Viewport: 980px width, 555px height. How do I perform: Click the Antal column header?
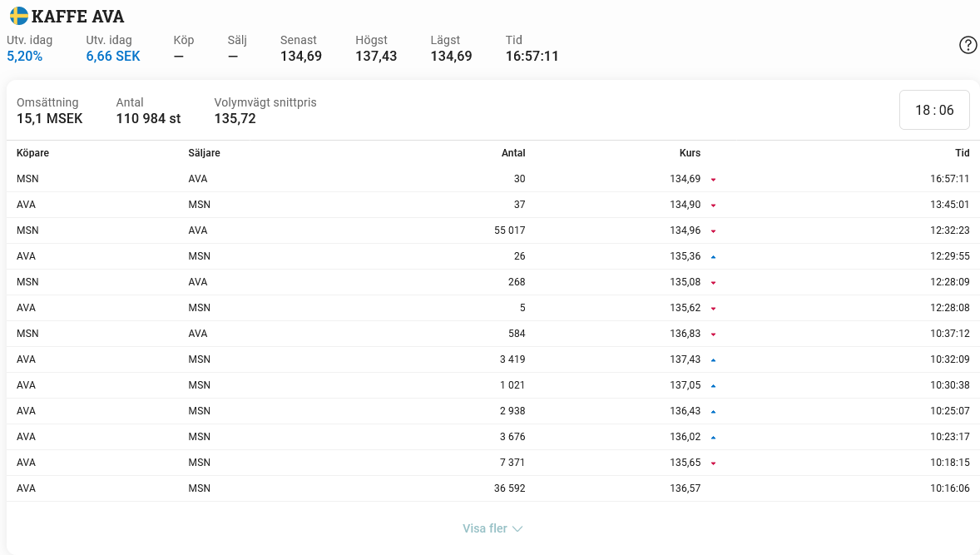513,153
